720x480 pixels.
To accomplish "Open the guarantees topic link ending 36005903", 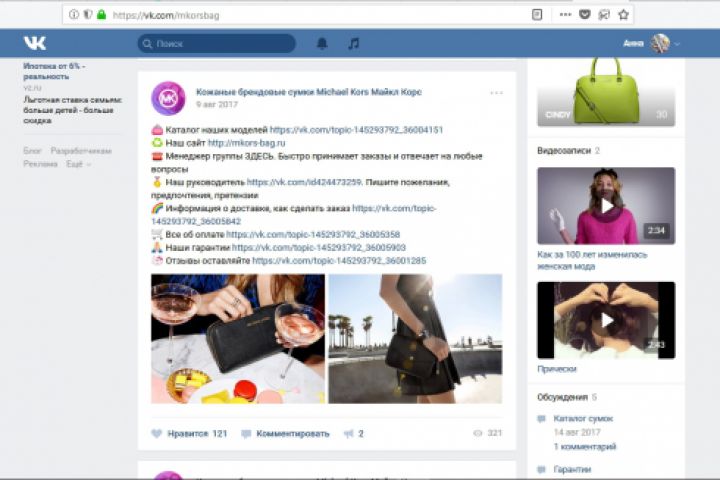I will click(x=319, y=248).
